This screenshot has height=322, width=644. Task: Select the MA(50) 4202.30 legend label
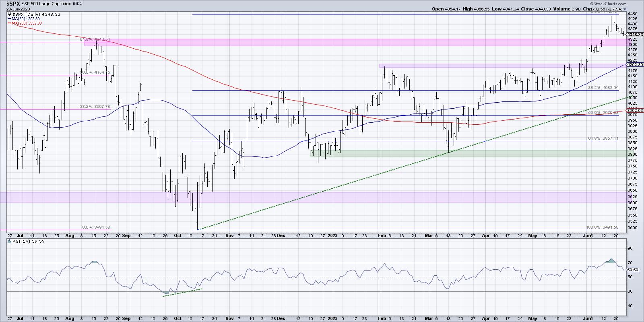pos(27,19)
